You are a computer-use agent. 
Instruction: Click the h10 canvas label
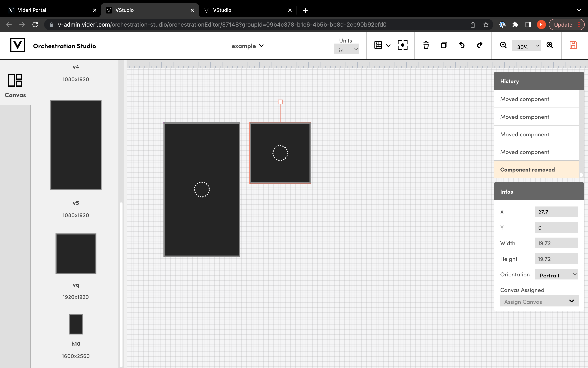[x=76, y=344]
